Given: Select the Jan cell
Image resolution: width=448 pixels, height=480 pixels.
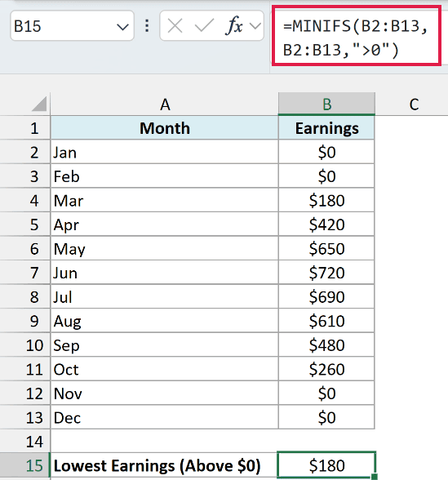Looking at the screenshot, I should 165,152.
